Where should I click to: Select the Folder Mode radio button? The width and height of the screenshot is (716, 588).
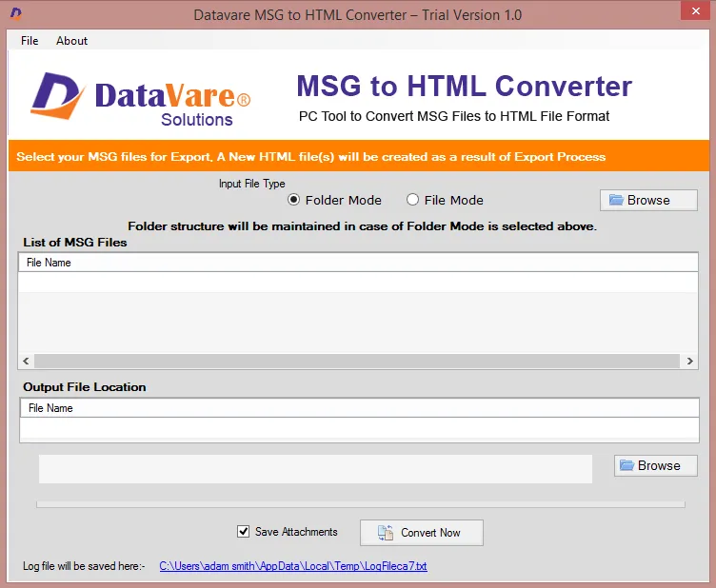(293, 200)
